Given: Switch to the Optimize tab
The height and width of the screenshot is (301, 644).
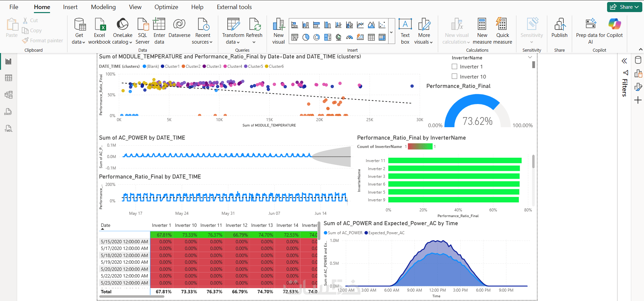Looking at the screenshot, I should coord(166,7).
